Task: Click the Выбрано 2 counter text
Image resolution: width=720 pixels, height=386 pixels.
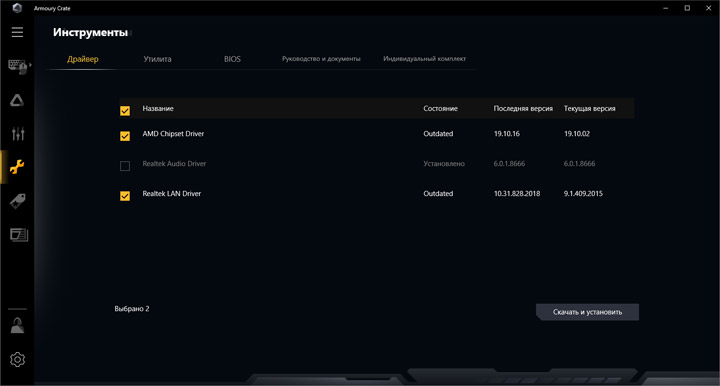Action: pos(132,309)
